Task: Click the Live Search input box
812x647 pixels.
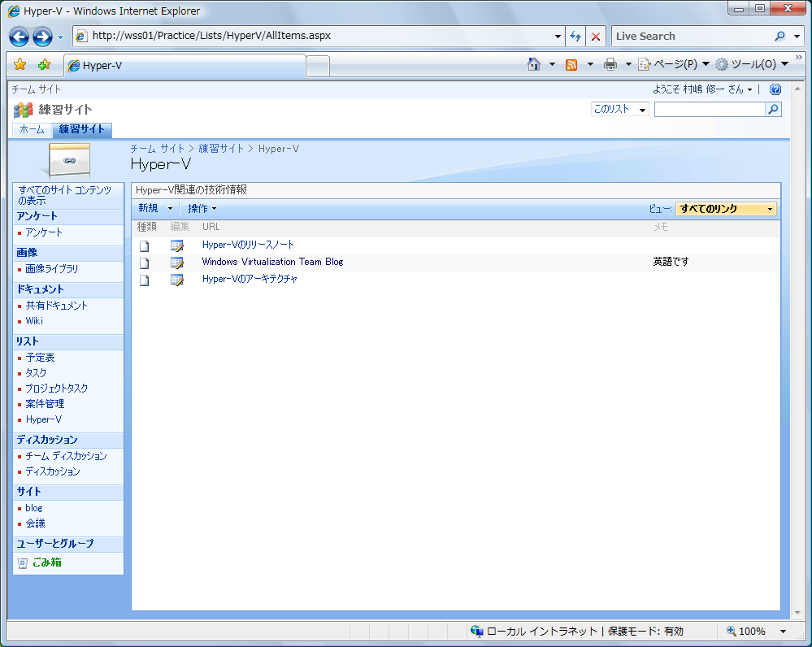Action: [x=692, y=37]
